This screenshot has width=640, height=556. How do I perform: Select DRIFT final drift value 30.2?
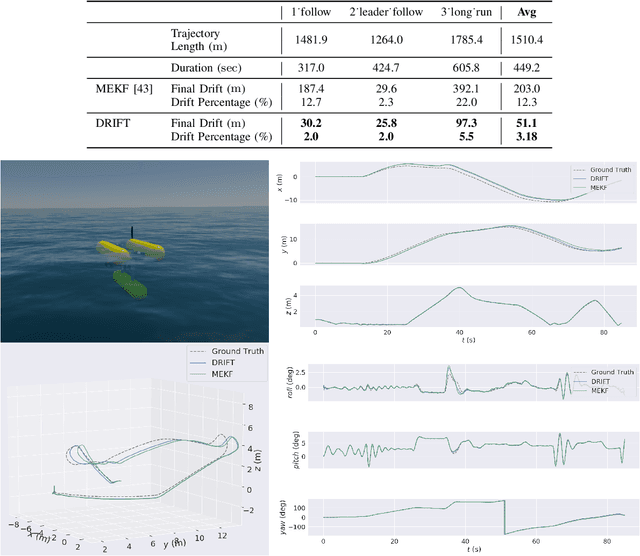[x=311, y=123]
